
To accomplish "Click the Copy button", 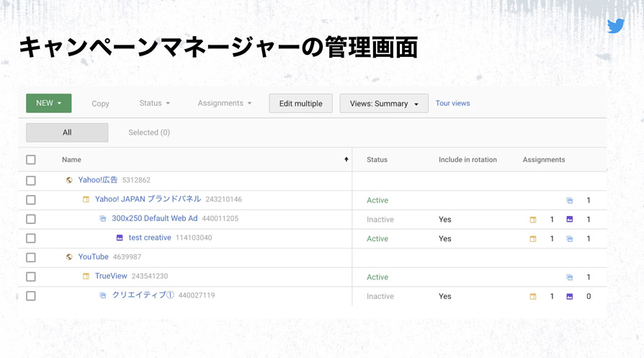I will click(100, 104).
